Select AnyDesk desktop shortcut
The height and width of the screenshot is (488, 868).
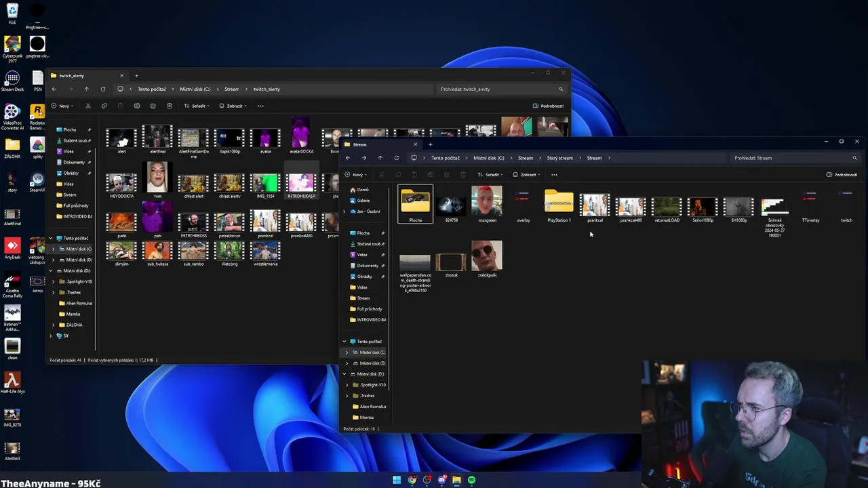pos(12,249)
